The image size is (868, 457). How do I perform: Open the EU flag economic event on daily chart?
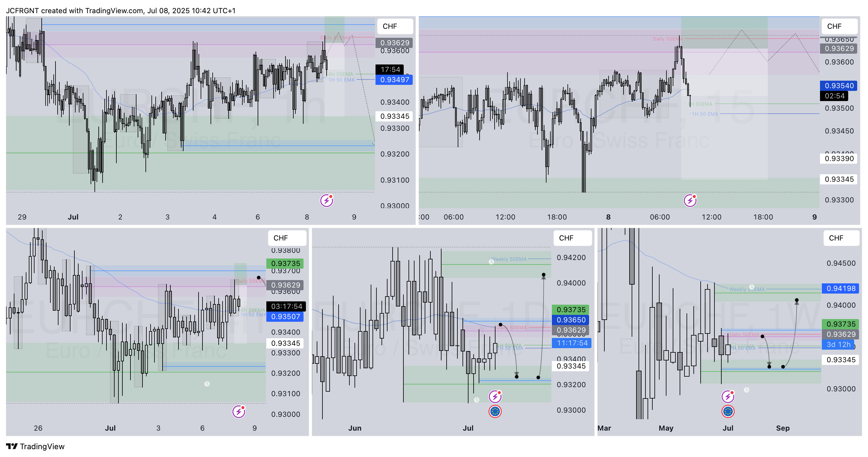pyautogui.click(x=495, y=411)
